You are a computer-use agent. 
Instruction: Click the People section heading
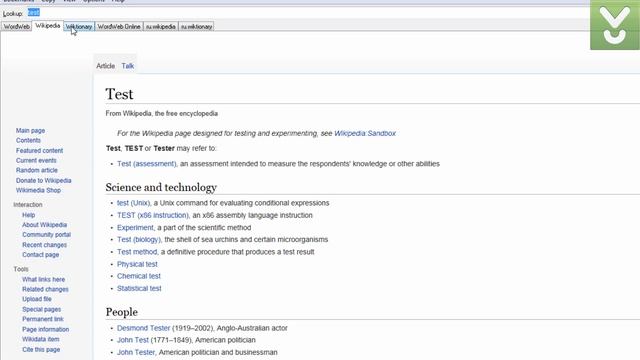tap(122, 312)
